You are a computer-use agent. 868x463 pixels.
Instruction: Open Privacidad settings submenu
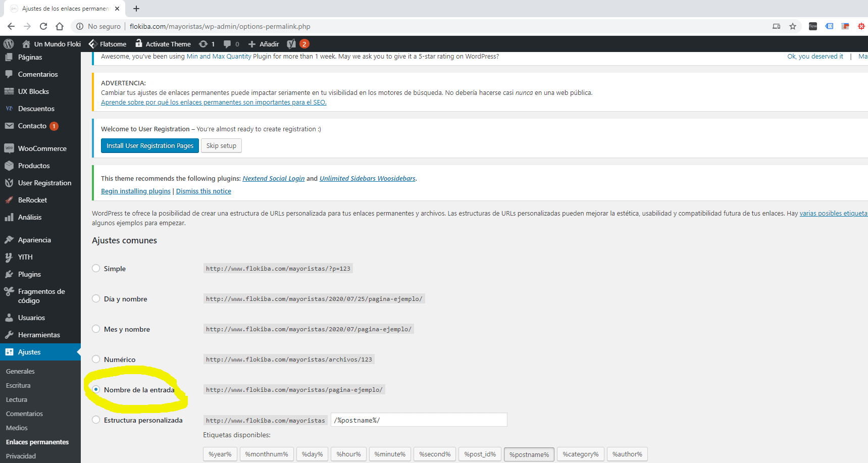coord(21,456)
